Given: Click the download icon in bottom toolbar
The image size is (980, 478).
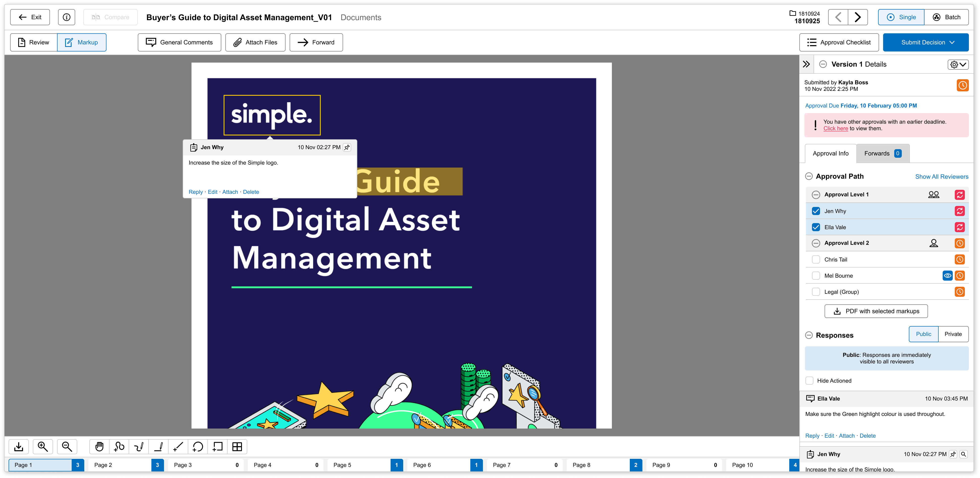Looking at the screenshot, I should 19,446.
